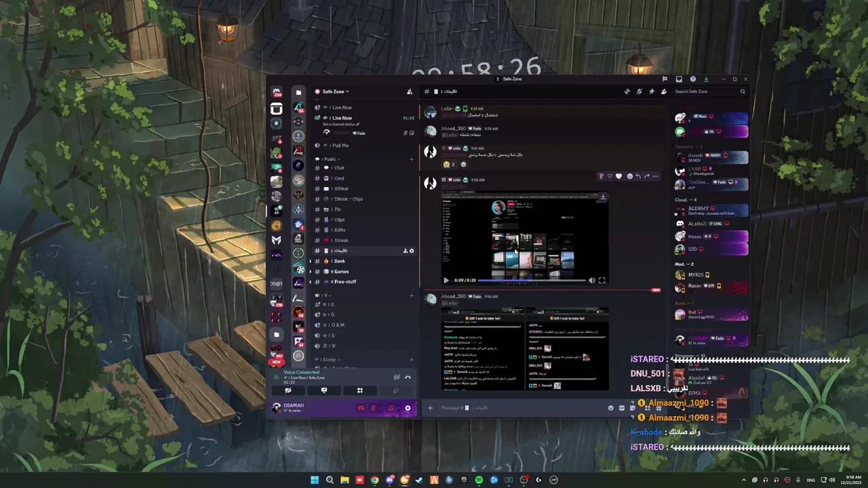Open notification settings bell icon in header
Image resolution: width=868 pixels, height=488 pixels.
[x=639, y=91]
